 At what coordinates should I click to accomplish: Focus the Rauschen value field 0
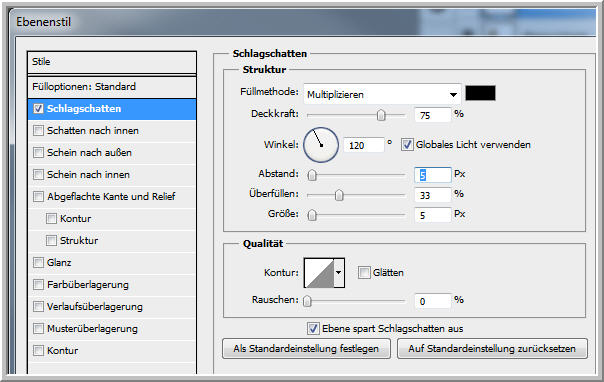coord(433,301)
